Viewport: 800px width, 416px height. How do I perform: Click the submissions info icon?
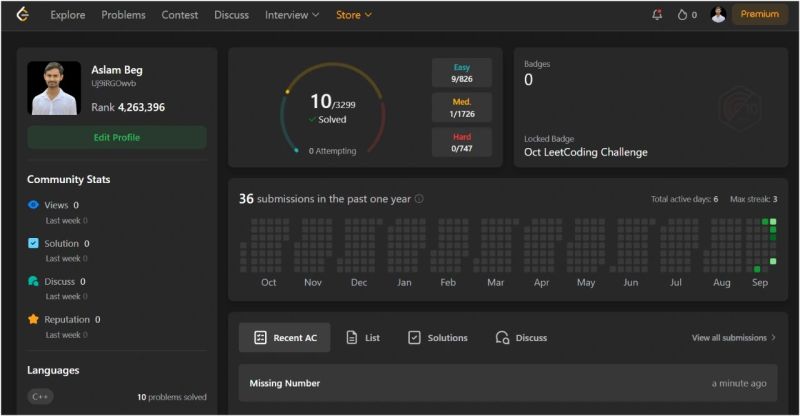[x=419, y=199]
